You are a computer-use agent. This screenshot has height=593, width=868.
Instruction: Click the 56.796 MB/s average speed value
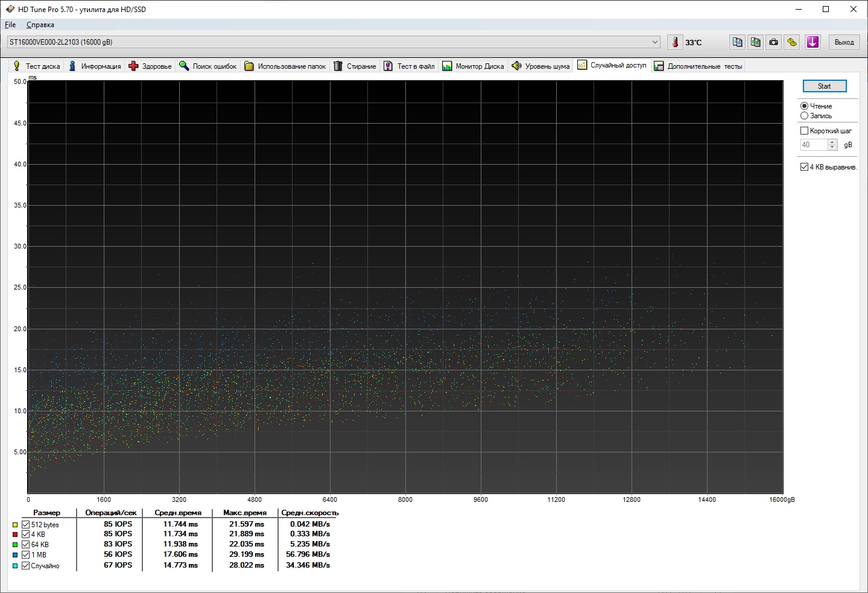(x=308, y=554)
